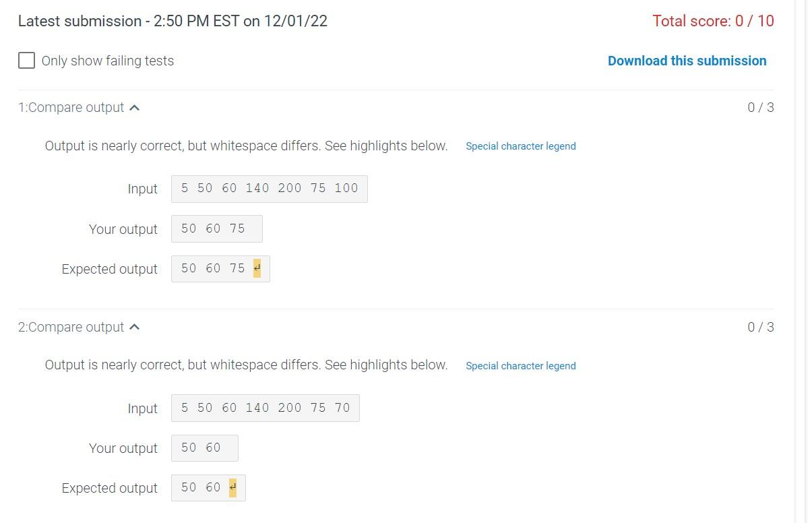Select the 1:Compare output heading
Viewport: 812px width, 523px height.
point(71,107)
